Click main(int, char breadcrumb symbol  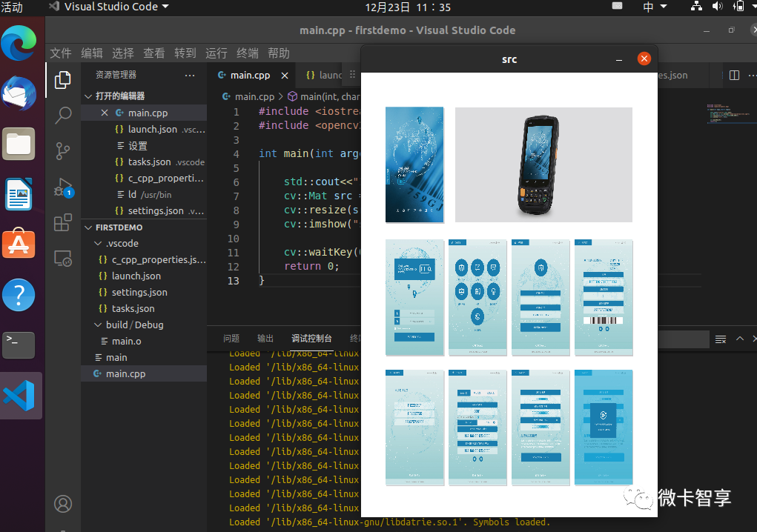(x=325, y=96)
